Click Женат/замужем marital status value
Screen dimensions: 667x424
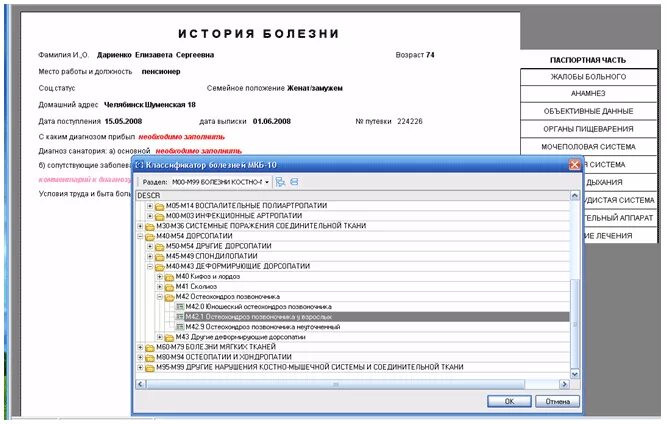315,88
